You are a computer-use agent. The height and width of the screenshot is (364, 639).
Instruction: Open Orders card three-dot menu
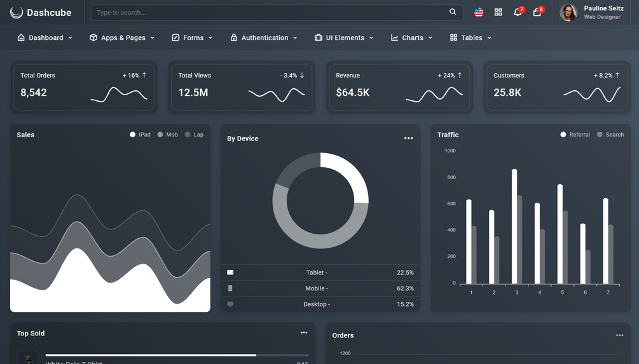(619, 335)
